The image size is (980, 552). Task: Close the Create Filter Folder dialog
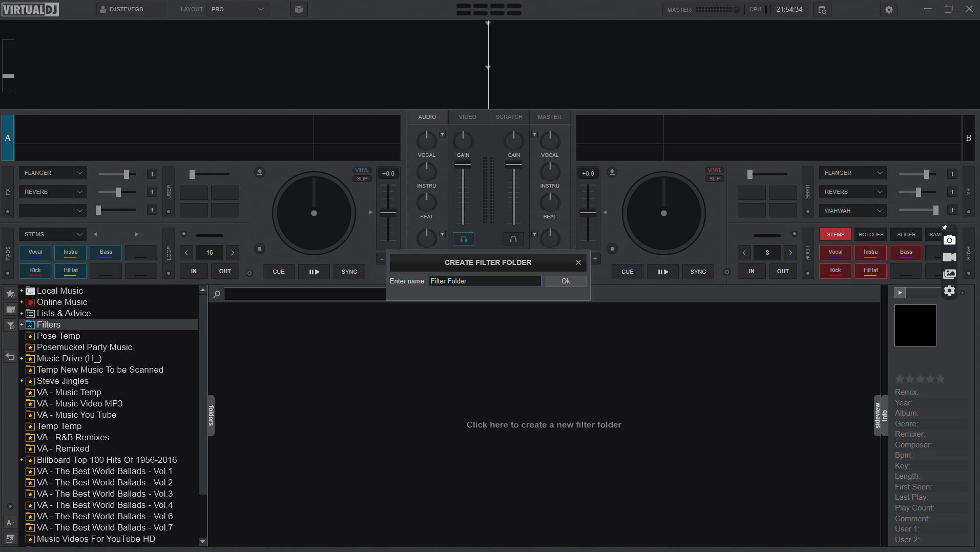(578, 262)
